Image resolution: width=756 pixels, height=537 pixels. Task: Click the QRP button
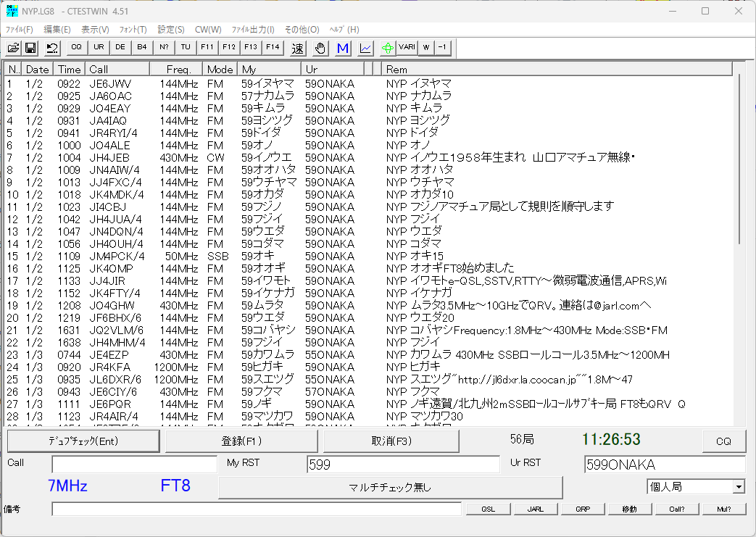click(583, 509)
